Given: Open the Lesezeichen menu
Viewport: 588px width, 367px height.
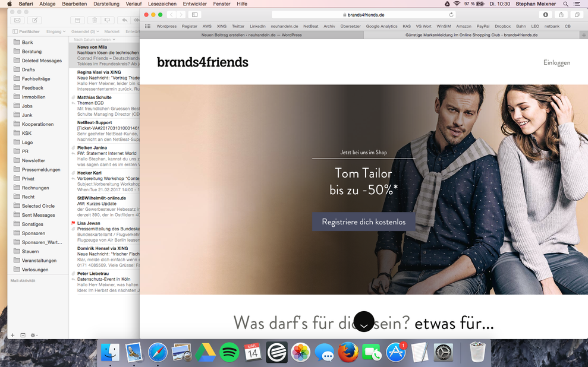Looking at the screenshot, I should [x=162, y=4].
